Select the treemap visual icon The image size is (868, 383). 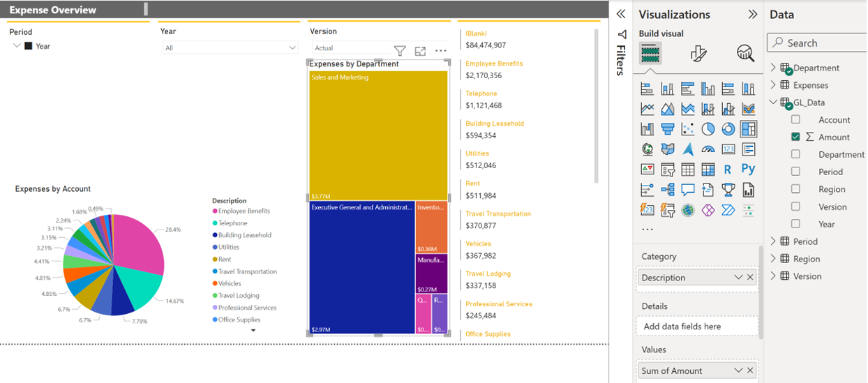click(748, 129)
